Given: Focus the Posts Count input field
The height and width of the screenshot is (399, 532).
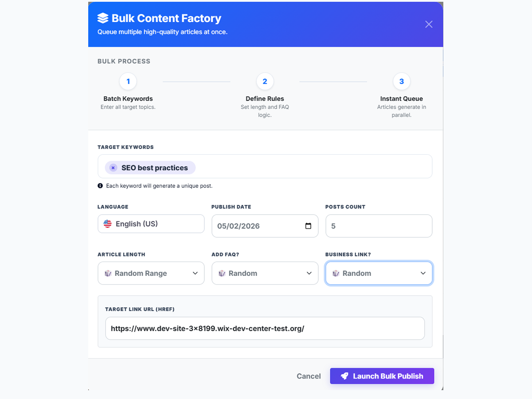Looking at the screenshot, I should (x=379, y=226).
